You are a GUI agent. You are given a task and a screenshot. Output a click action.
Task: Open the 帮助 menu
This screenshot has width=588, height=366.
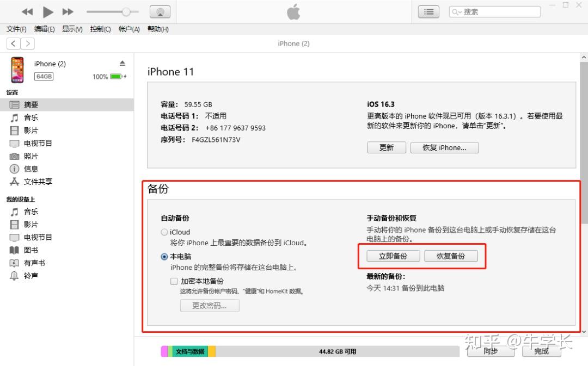[157, 29]
